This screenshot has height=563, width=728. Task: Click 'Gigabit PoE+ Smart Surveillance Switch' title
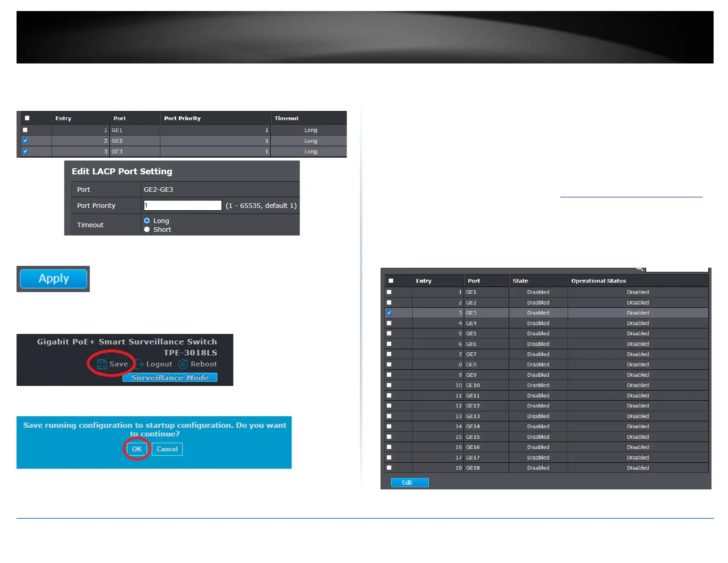(x=127, y=342)
